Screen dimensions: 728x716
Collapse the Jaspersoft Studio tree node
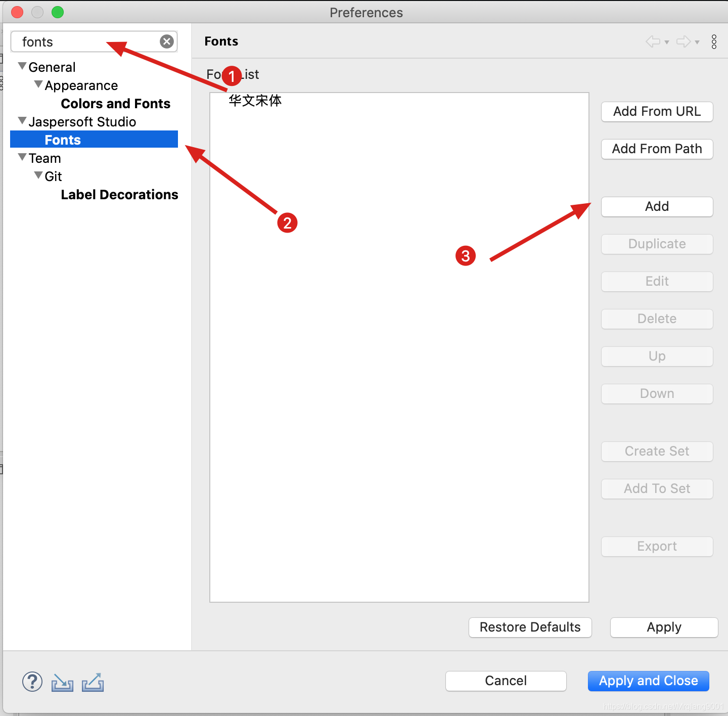(22, 121)
